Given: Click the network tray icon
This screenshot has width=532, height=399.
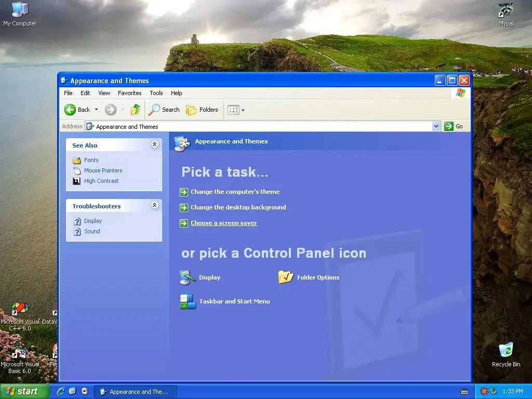Looking at the screenshot, I should (494, 392).
